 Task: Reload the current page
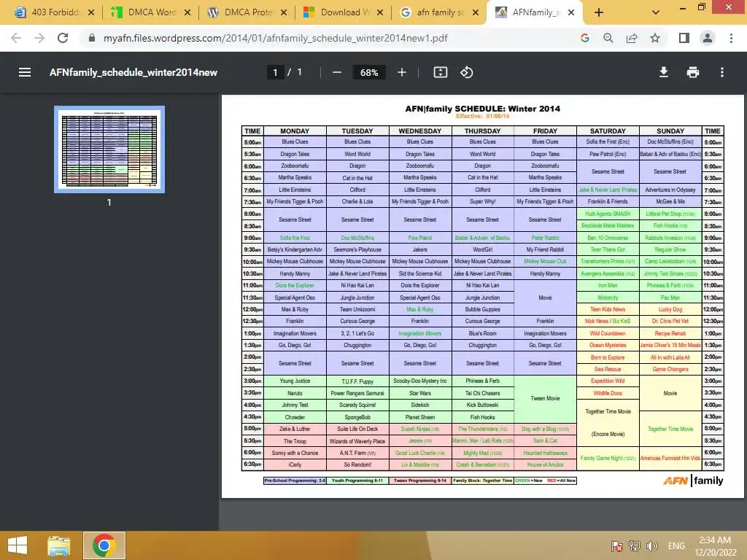point(63,38)
